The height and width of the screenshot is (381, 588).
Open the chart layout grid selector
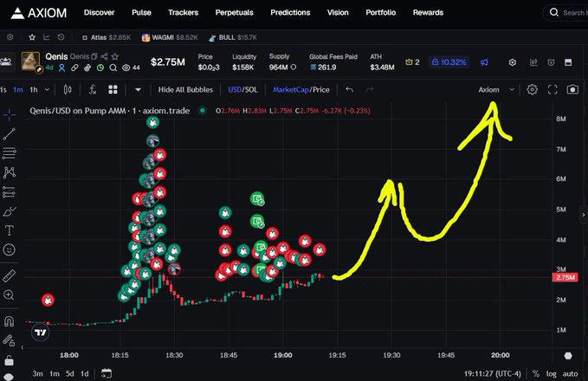pyautogui.click(x=113, y=90)
